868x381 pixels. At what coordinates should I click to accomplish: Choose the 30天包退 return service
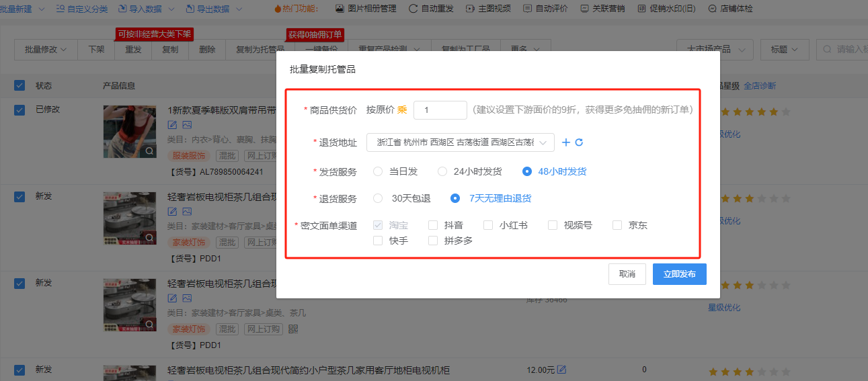[x=378, y=198]
